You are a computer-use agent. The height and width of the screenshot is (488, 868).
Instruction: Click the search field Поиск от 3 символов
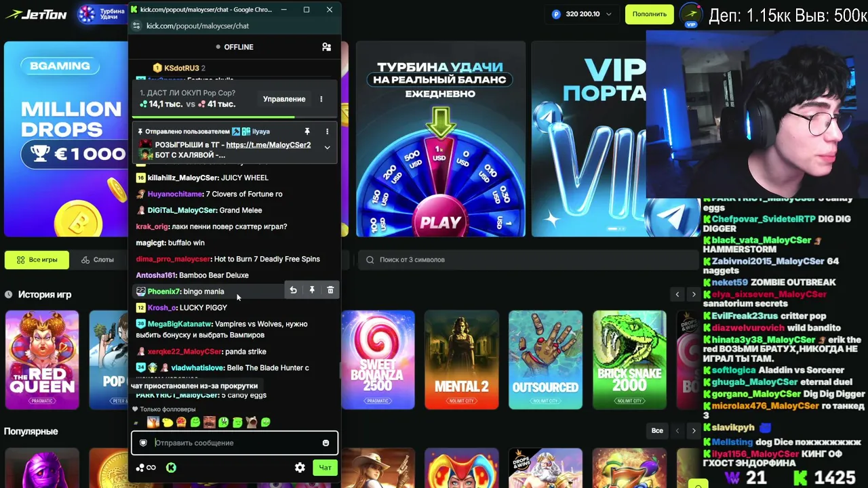529,260
